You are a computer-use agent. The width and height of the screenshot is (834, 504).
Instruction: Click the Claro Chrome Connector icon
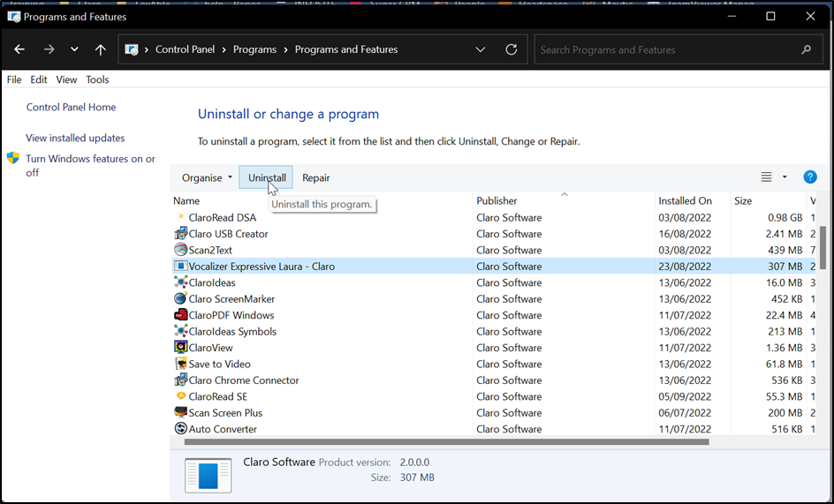coord(181,380)
